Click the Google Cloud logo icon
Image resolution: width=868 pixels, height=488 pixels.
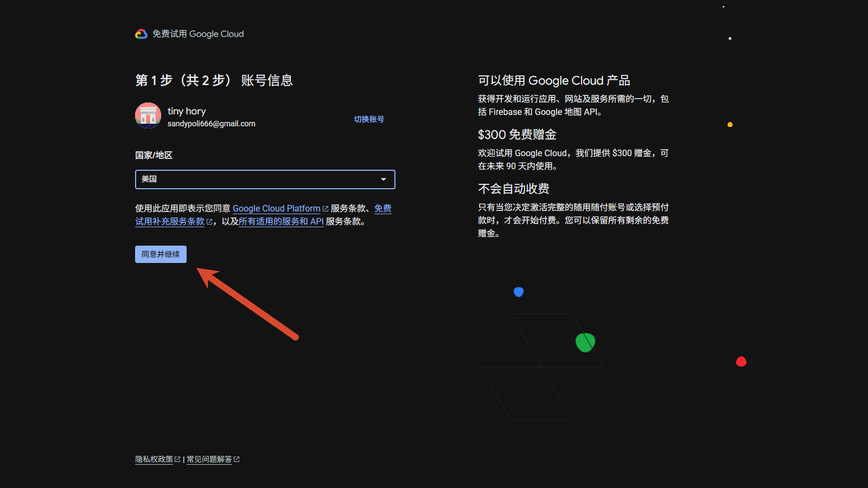click(141, 34)
